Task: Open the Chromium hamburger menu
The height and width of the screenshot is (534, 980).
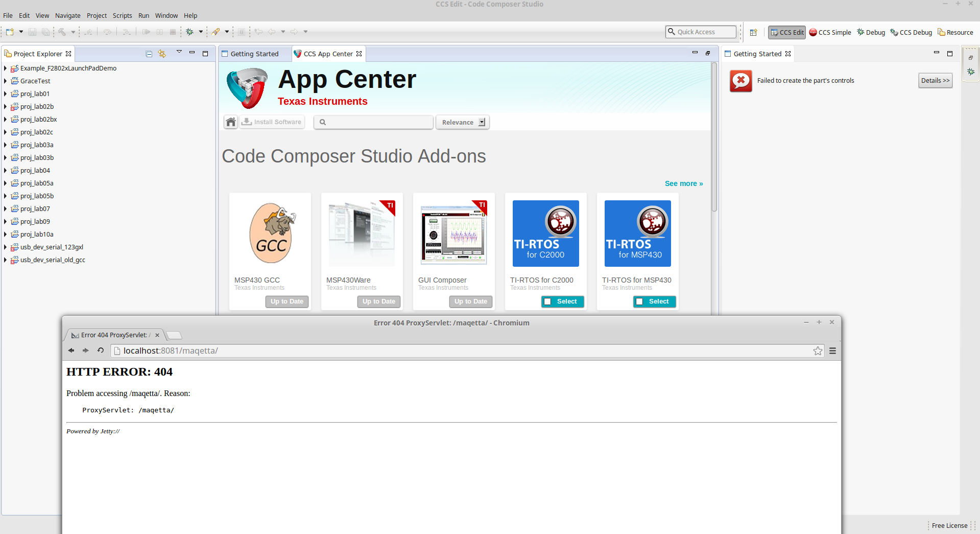Action: click(x=832, y=351)
